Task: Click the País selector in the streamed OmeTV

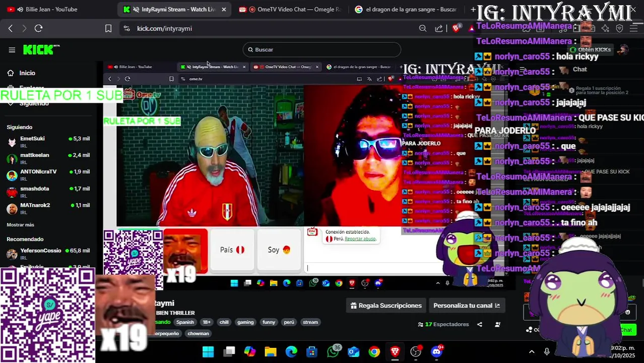Action: [x=232, y=250]
